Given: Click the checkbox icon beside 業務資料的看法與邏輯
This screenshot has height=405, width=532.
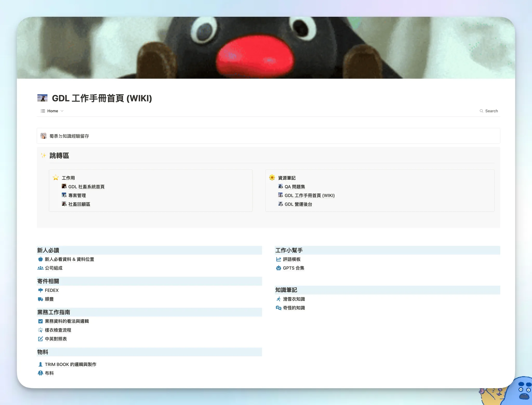Looking at the screenshot, I should (41, 321).
